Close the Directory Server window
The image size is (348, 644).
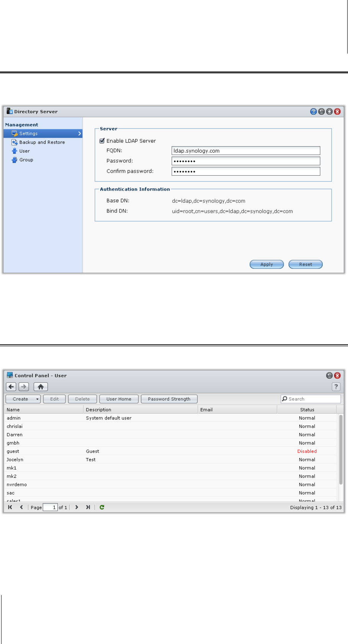click(337, 112)
